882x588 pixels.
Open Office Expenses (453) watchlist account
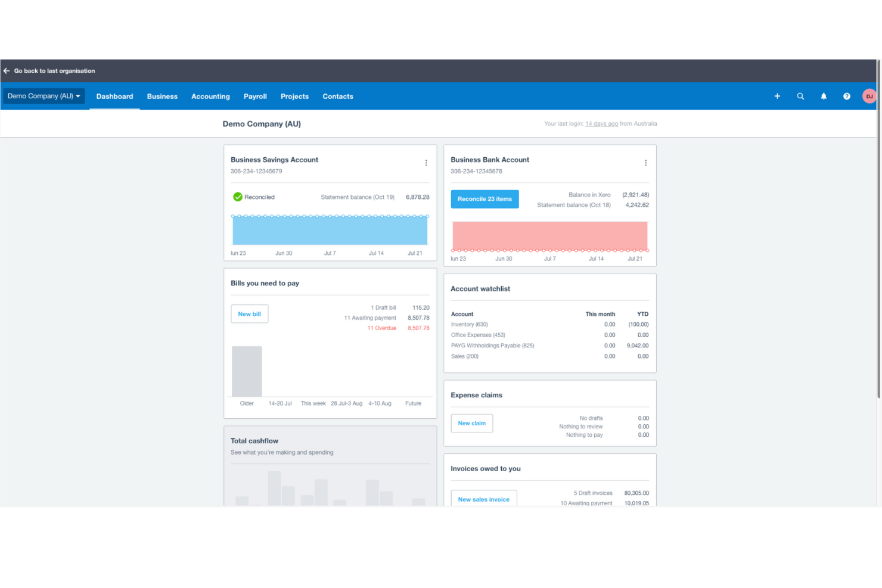(x=478, y=335)
